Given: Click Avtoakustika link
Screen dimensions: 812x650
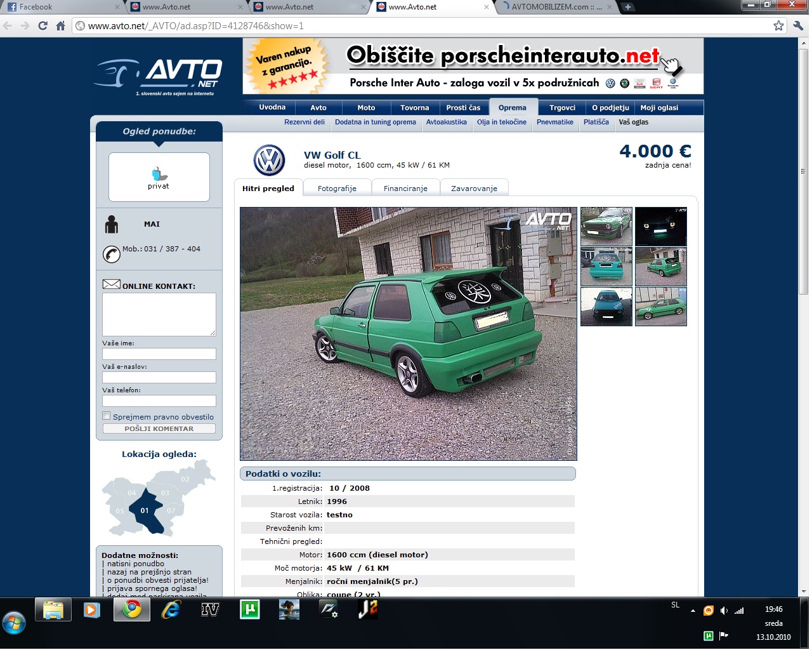Looking at the screenshot, I should 447,122.
